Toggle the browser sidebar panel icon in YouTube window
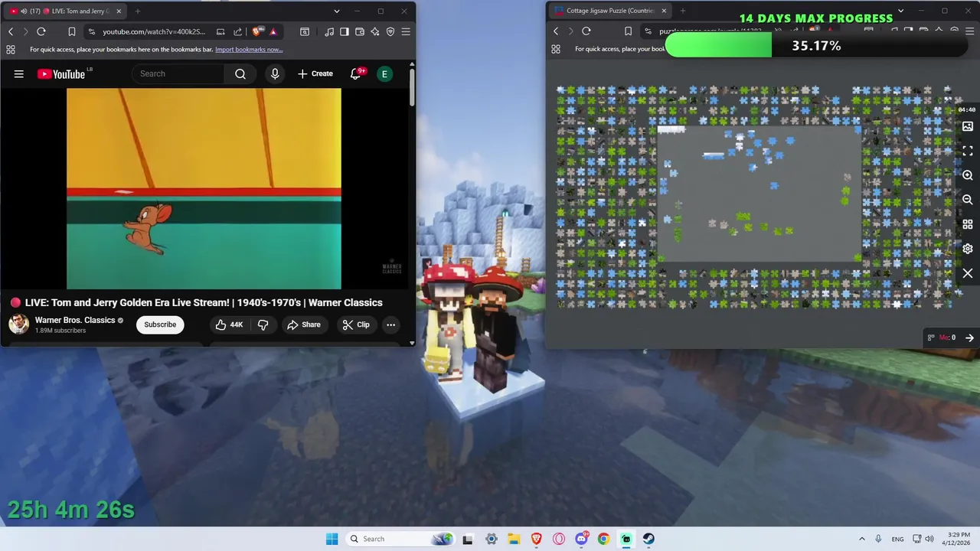 [x=345, y=31]
